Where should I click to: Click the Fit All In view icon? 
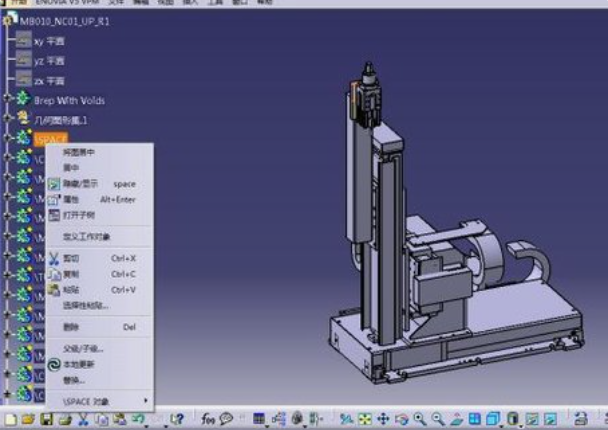pos(364,419)
